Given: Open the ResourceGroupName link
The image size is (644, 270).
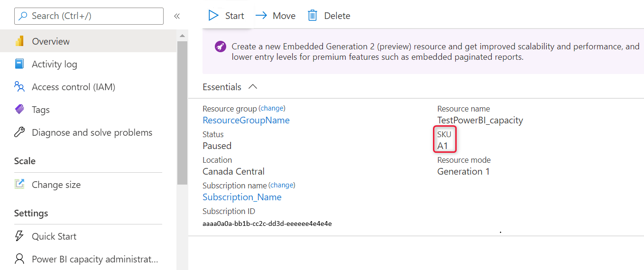Looking at the screenshot, I should click(246, 120).
